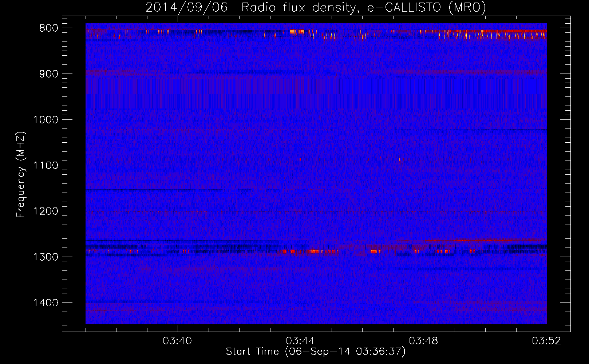The image size is (589, 364).
Task: Click the 1400 frequency axis label
Action: click(46, 302)
